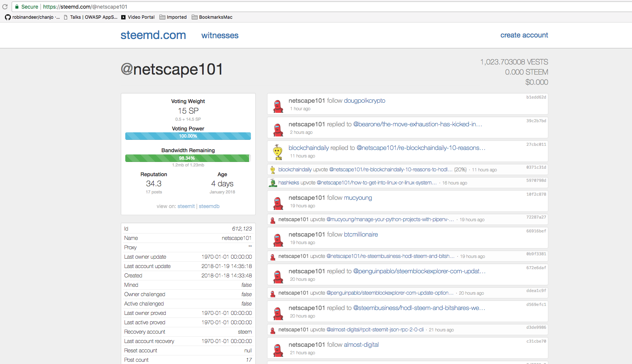The image size is (632, 364).
Task: View profile on steemdb
Action: tap(209, 206)
